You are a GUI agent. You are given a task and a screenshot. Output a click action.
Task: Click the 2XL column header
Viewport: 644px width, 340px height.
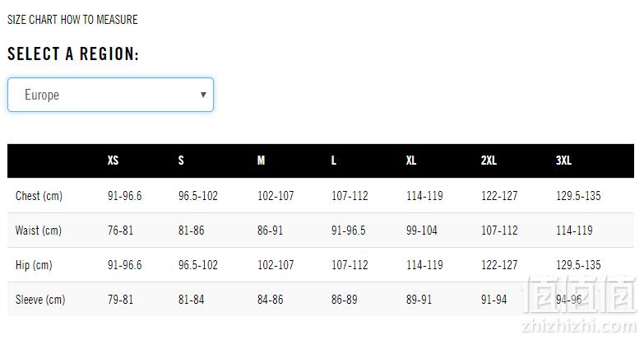pyautogui.click(x=489, y=161)
